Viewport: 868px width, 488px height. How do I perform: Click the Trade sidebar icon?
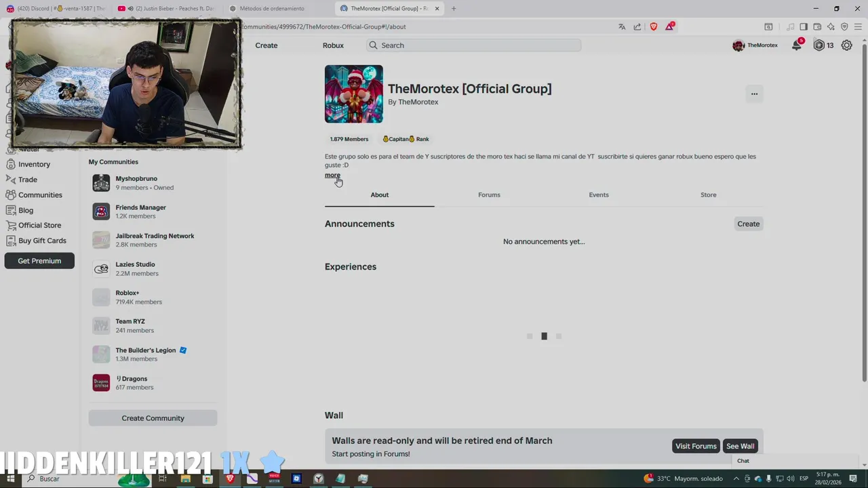11,180
